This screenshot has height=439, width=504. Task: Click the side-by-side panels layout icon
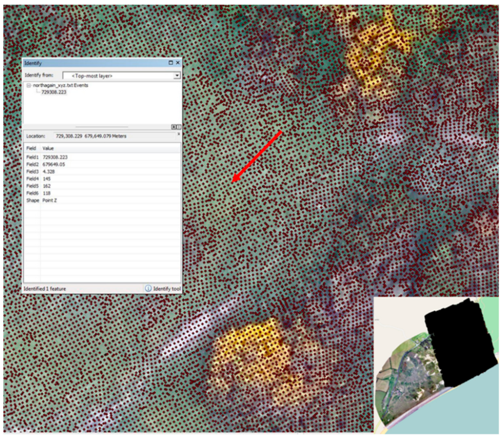179,127
